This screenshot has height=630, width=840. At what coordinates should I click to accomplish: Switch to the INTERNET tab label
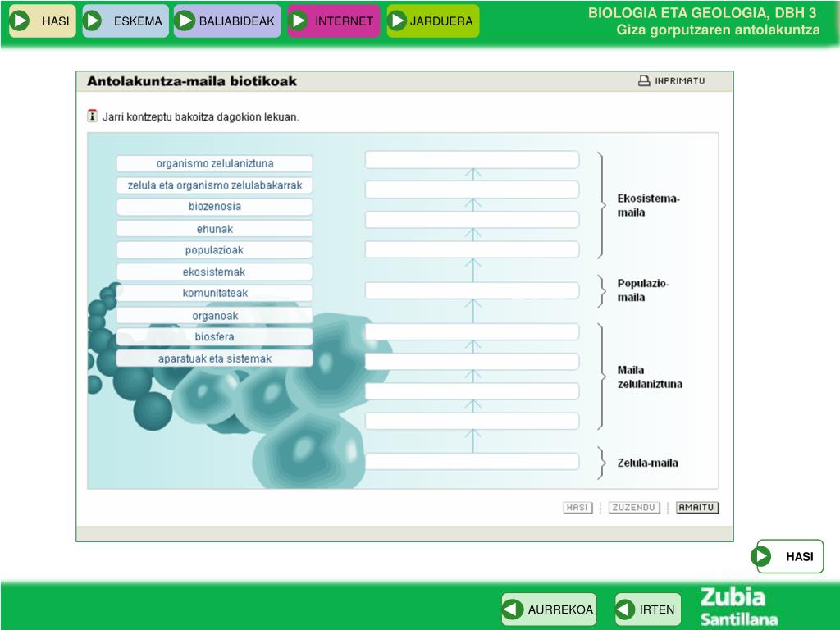click(344, 21)
